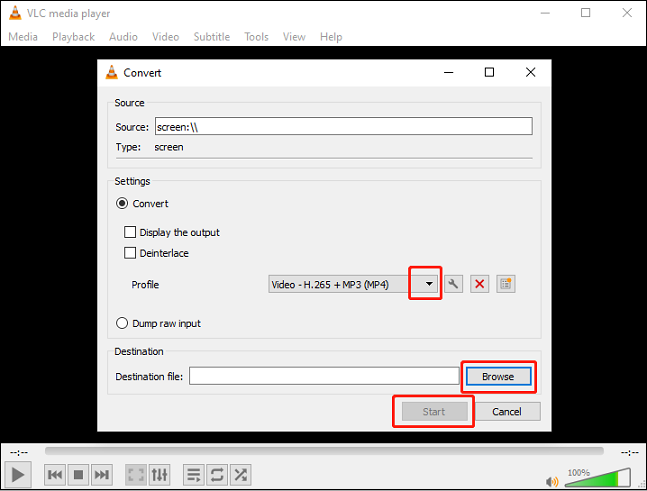Edit selected profile with wrench icon
Viewport: 647px width, 491px height.
click(453, 284)
